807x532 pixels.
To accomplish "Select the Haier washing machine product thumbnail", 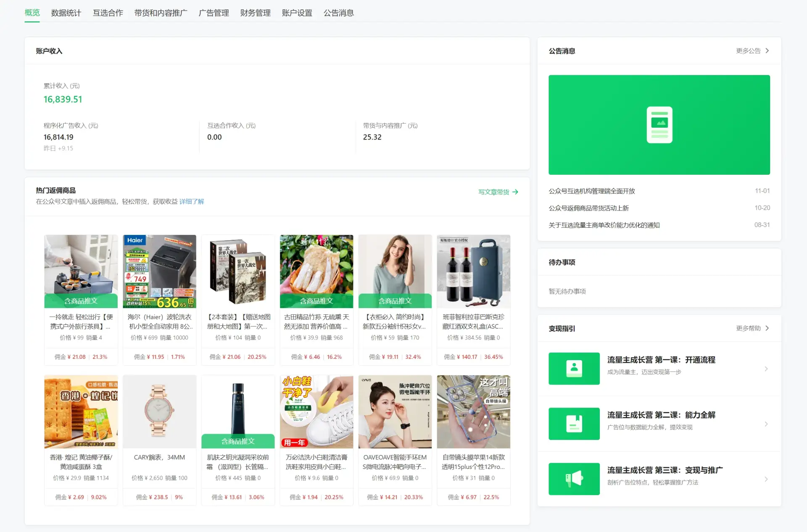I will click(x=159, y=271).
